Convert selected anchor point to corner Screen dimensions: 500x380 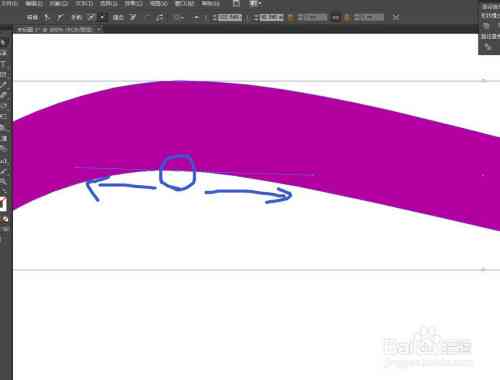click(x=47, y=17)
